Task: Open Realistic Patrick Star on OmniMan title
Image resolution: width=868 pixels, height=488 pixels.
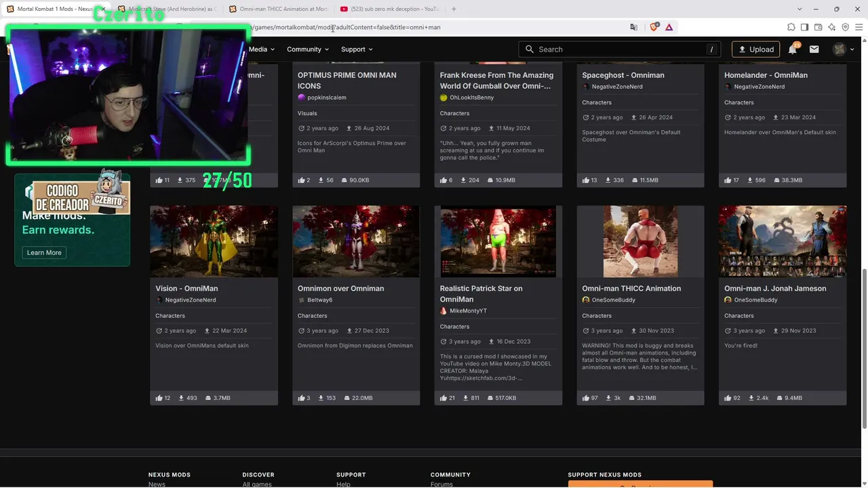Action: point(481,294)
